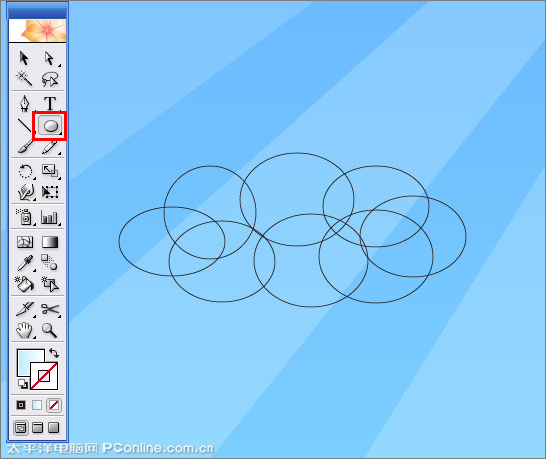Switch to Full Screen with Menu Bar

[x=37, y=427]
